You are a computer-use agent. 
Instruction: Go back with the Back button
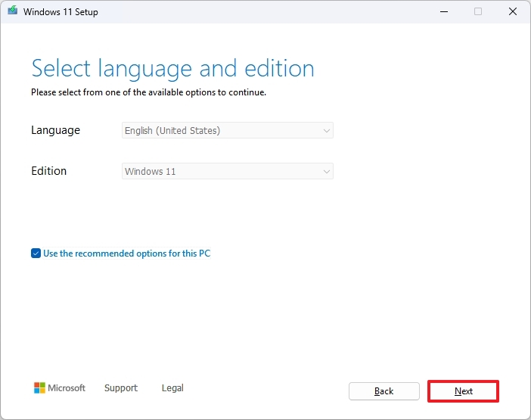click(383, 391)
